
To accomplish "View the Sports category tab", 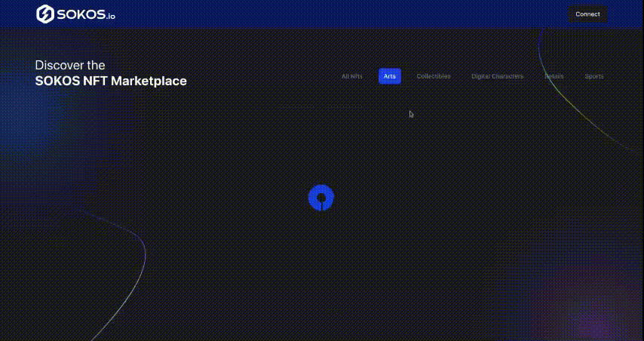I will pos(594,76).
